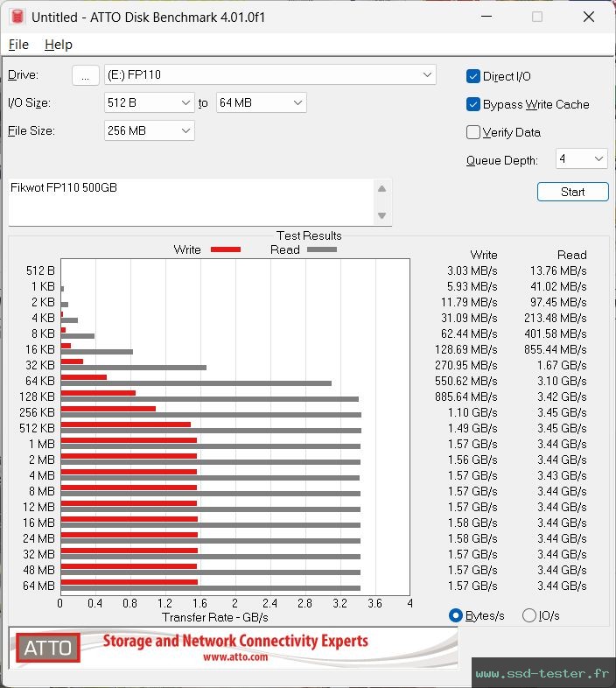Open the Queue Depth dropdown
The height and width of the screenshot is (688, 616).
point(581,158)
